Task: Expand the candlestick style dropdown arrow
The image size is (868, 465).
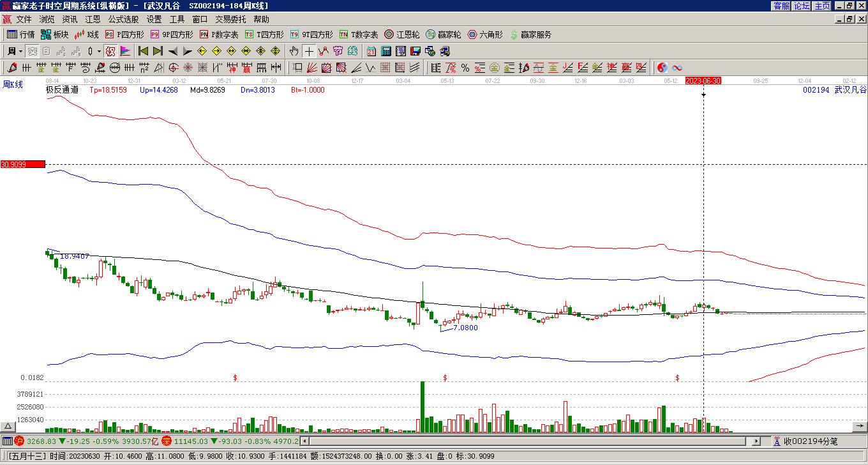Action: [x=99, y=51]
